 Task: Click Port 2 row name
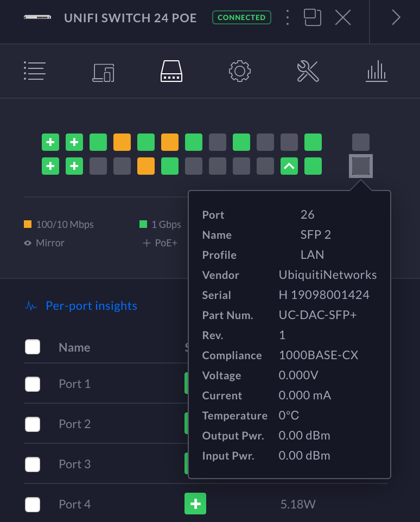click(x=74, y=424)
